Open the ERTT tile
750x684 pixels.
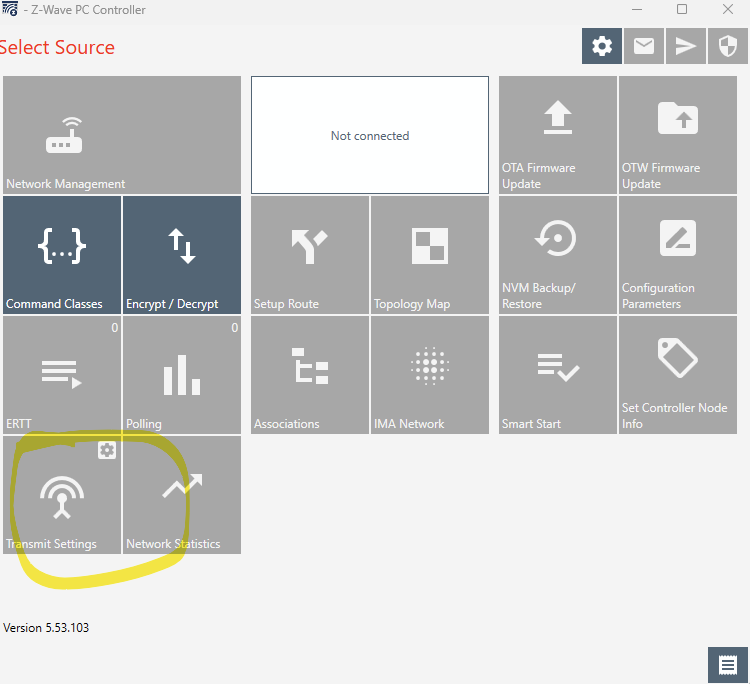62,375
